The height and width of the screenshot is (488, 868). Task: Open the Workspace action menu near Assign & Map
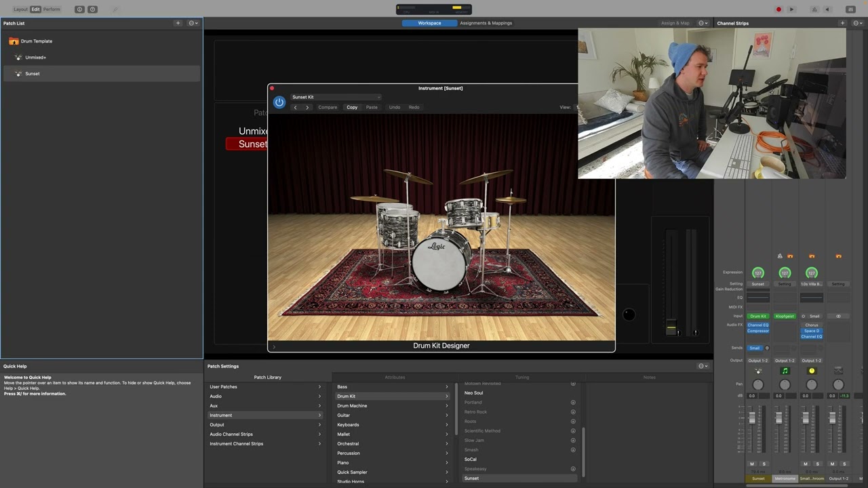click(x=703, y=23)
